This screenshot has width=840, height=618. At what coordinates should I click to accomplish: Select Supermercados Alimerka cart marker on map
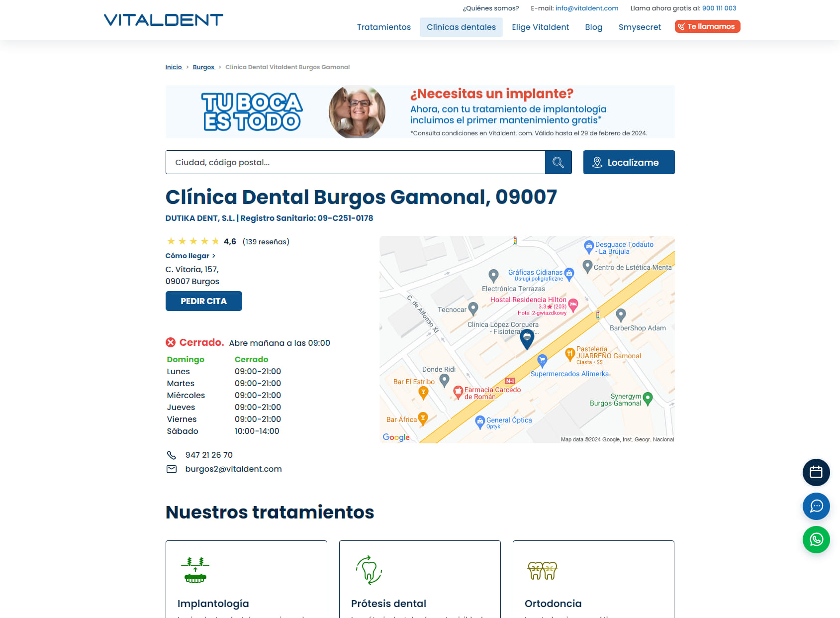pos(542,360)
